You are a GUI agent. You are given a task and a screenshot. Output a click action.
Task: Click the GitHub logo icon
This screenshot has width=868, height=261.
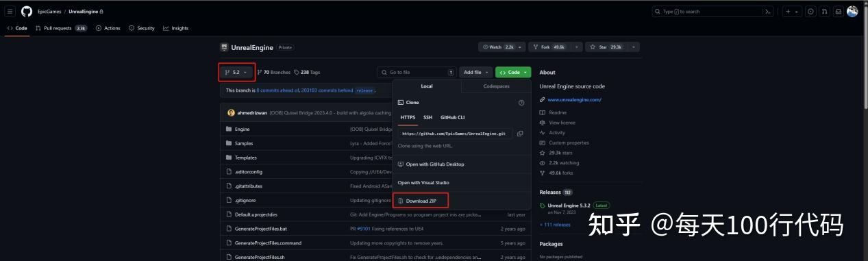pos(27,12)
